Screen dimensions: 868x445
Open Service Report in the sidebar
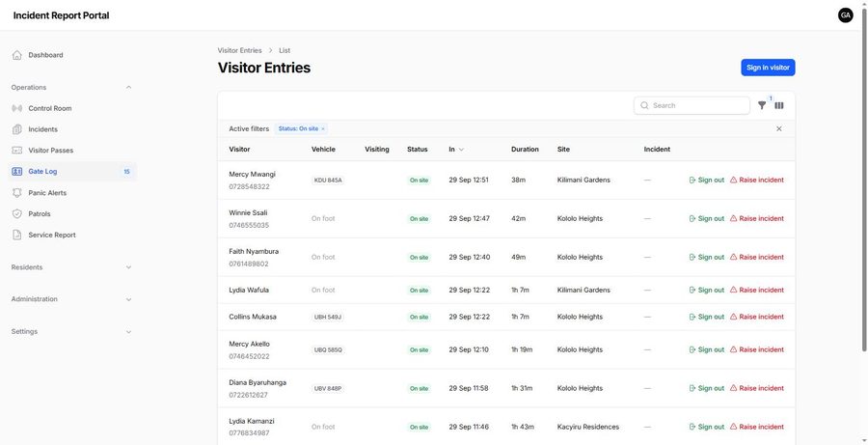[72, 235]
